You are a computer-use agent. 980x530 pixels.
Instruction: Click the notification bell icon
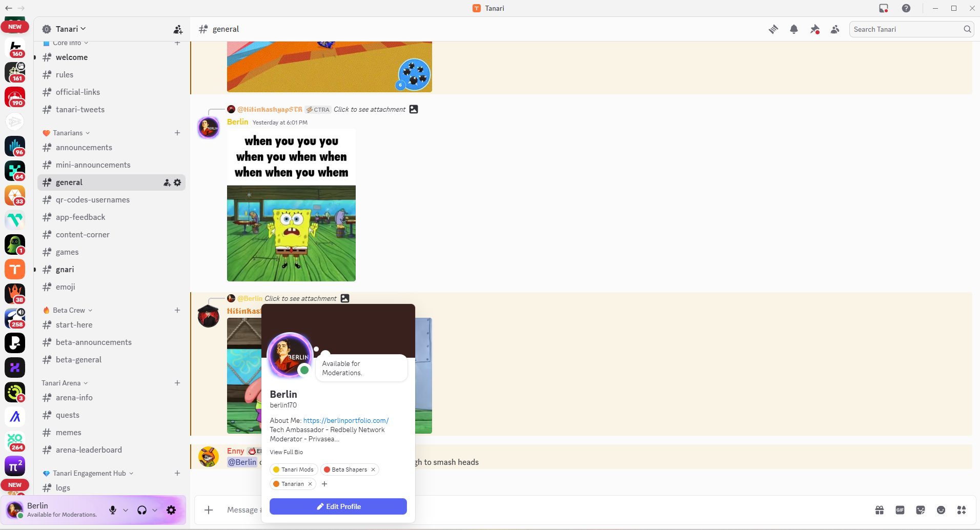pyautogui.click(x=794, y=29)
